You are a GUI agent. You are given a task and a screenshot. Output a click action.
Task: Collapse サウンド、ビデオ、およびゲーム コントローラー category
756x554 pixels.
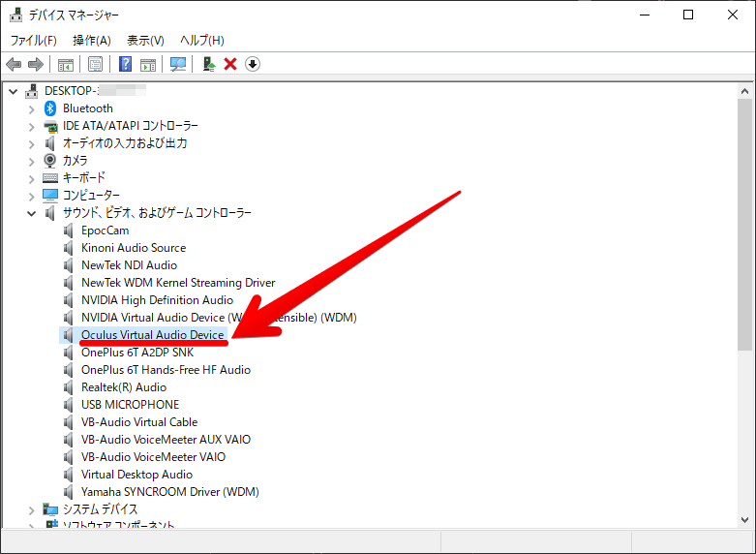coord(31,213)
